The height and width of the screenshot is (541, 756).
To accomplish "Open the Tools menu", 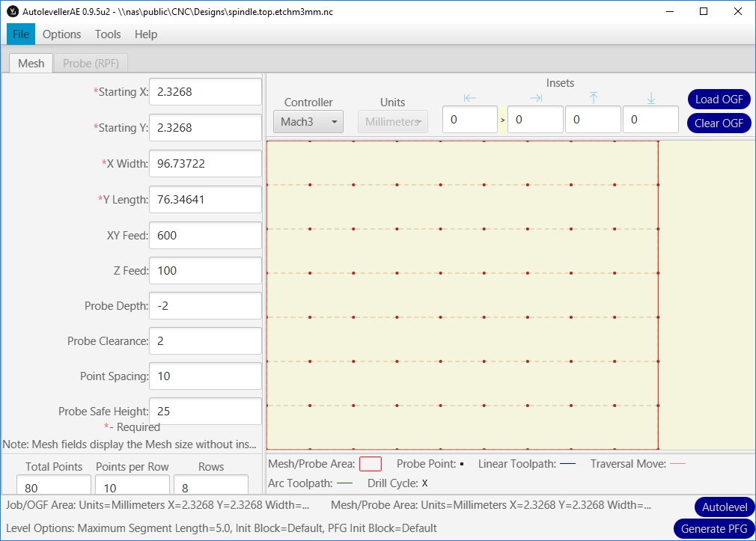I will 108,34.
